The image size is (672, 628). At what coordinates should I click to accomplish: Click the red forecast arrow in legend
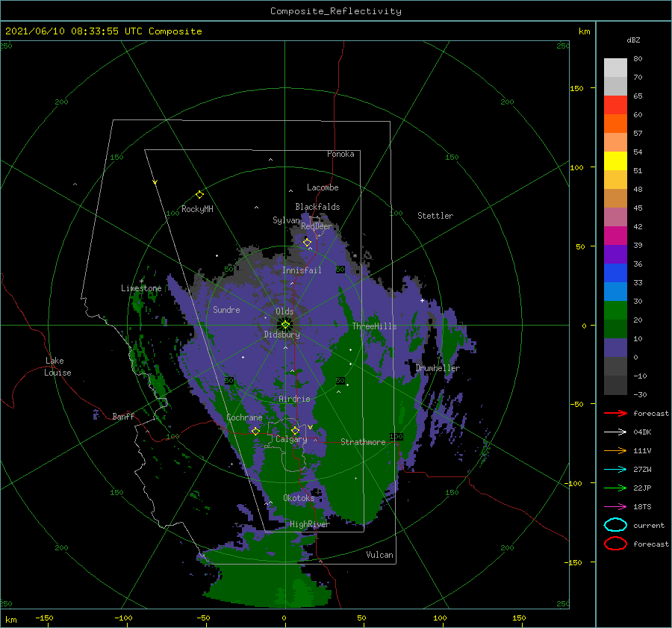pos(615,413)
